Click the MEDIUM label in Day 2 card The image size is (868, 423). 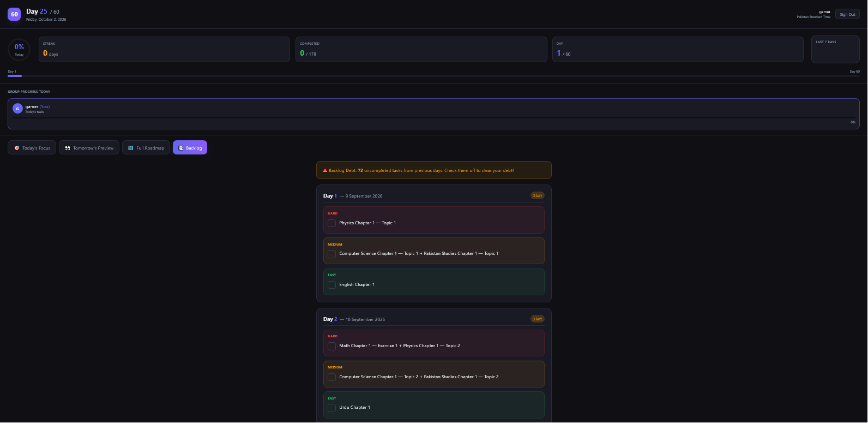click(x=335, y=367)
